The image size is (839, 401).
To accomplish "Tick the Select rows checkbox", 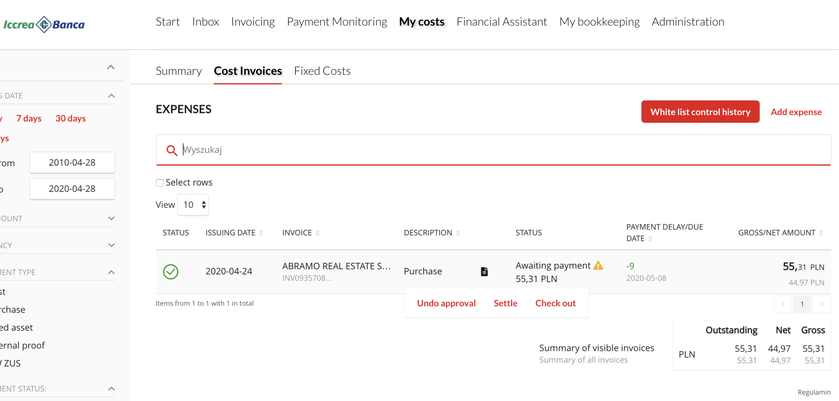I will (160, 183).
